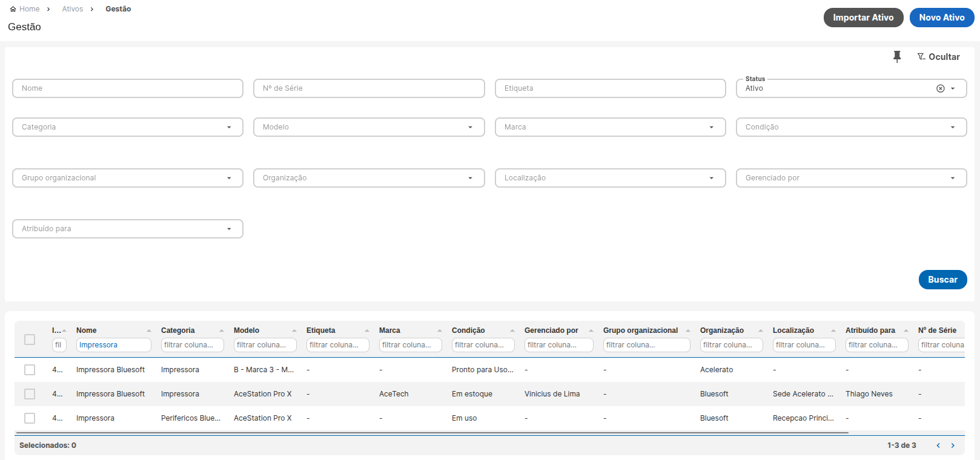Expand the Gerenciado por dropdown
The width and height of the screenshot is (980, 460).
point(953,178)
